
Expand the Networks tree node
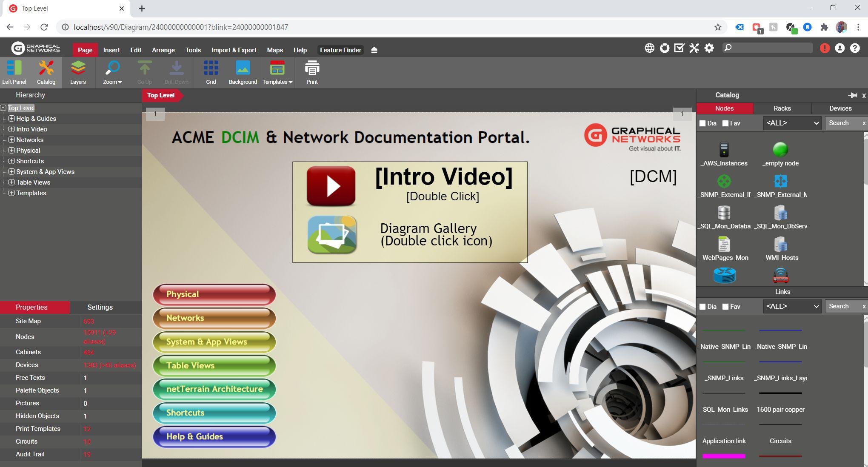[x=11, y=140]
